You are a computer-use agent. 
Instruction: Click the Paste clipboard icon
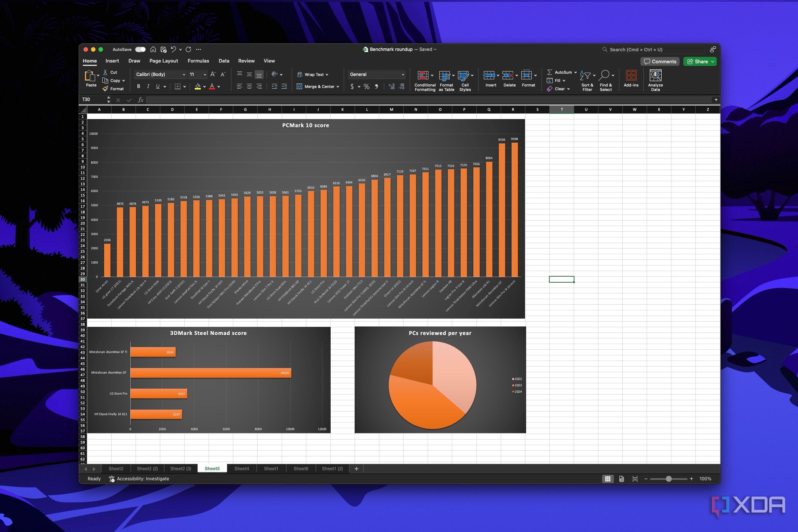[x=90, y=76]
